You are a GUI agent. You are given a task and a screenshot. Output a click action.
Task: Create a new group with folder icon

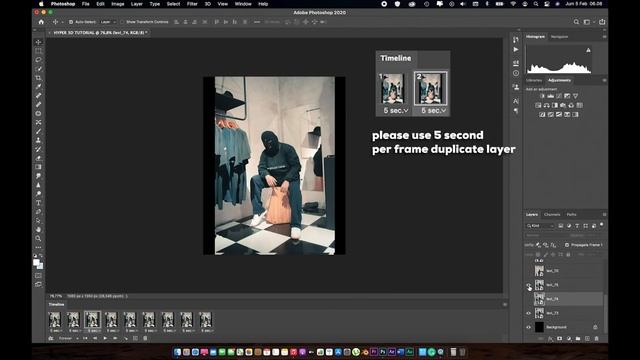click(578, 338)
